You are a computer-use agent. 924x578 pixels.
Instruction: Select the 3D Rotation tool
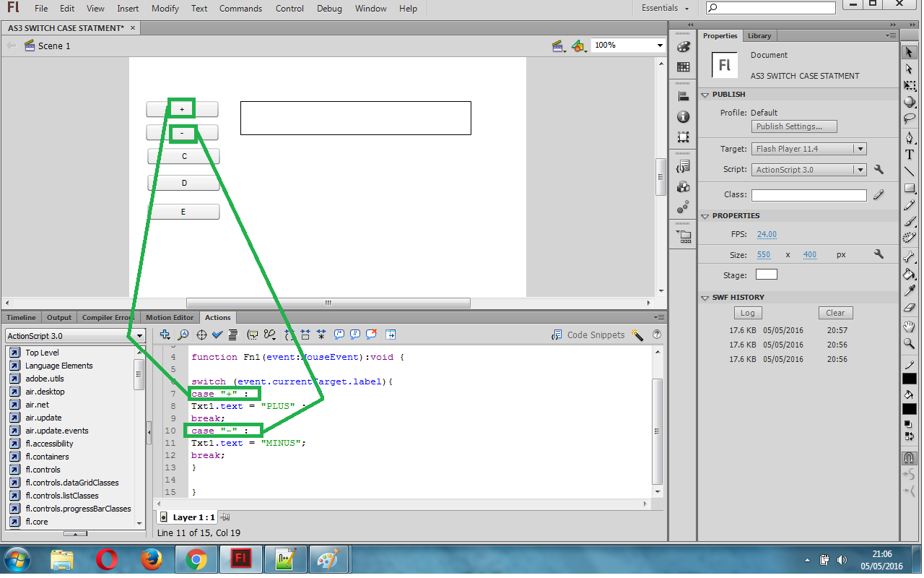click(910, 102)
